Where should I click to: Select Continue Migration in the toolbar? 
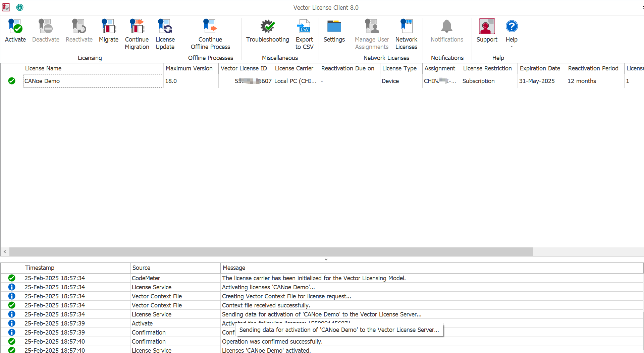[137, 34]
